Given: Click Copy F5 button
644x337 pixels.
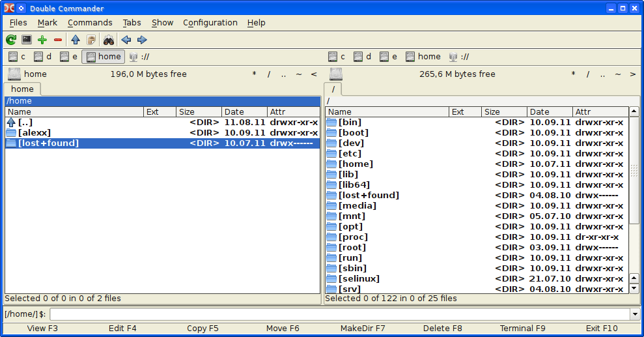Looking at the screenshot, I should click(203, 329).
